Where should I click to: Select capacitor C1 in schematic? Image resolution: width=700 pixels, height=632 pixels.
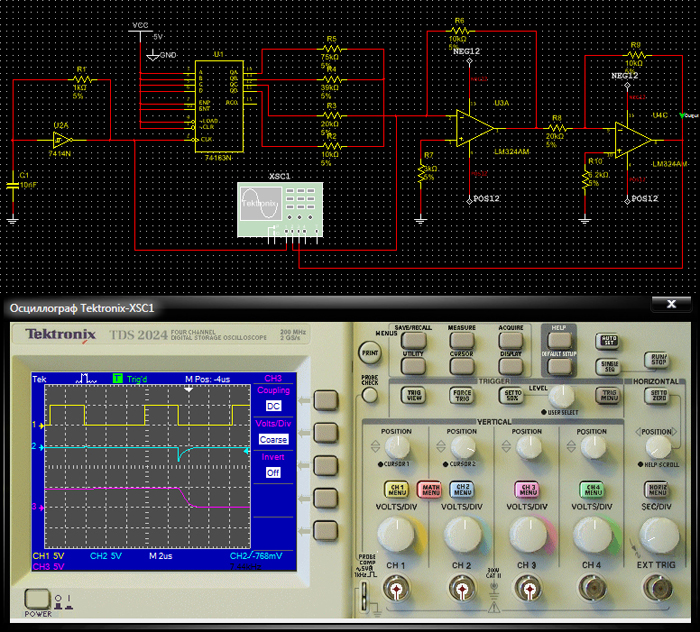pyautogui.click(x=13, y=185)
